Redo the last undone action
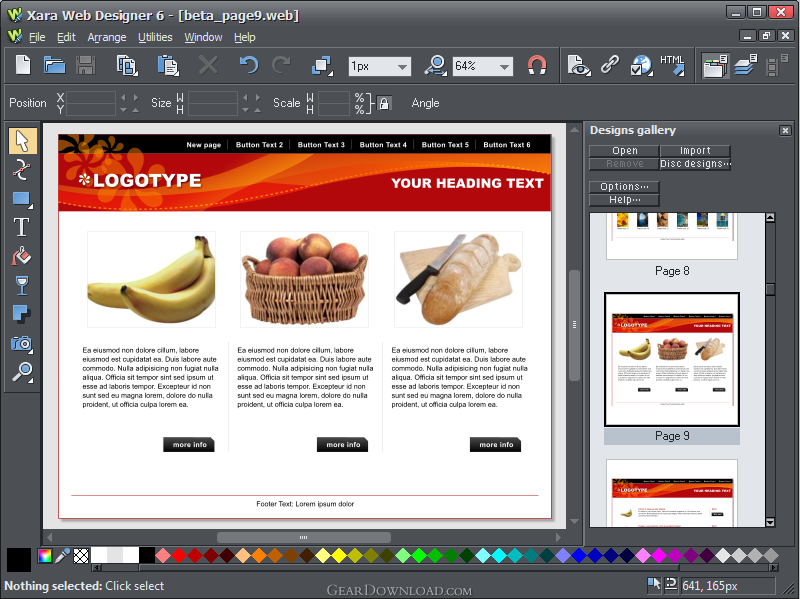This screenshot has width=800, height=599. [281, 65]
